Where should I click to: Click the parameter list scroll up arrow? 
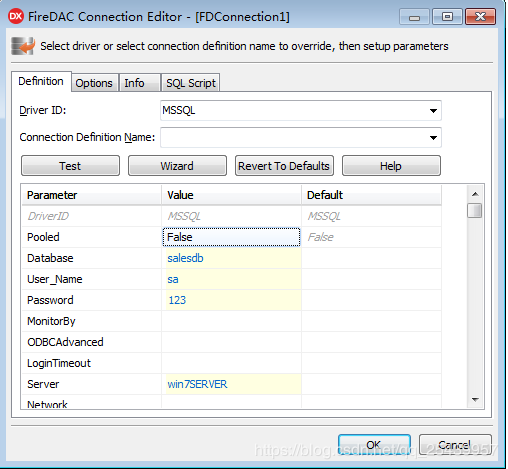(x=475, y=194)
